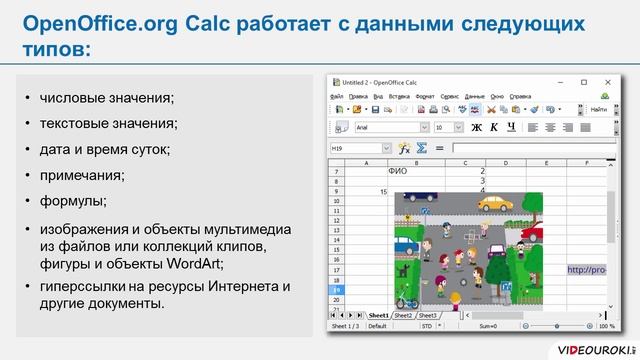
Task: Open the Правка menu
Action: pos(358,97)
